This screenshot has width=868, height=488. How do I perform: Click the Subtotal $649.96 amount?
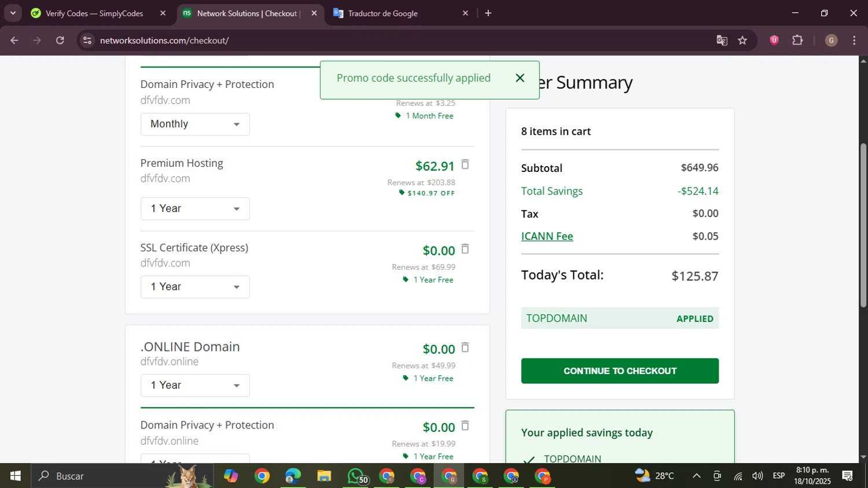tap(700, 168)
